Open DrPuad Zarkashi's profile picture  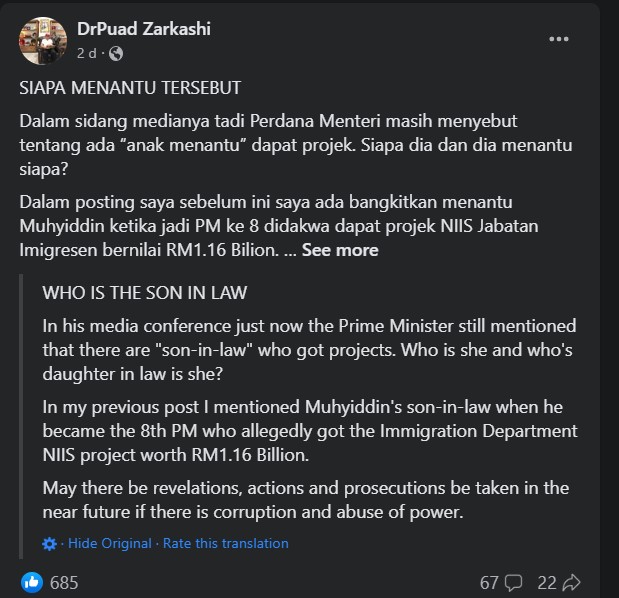click(43, 41)
